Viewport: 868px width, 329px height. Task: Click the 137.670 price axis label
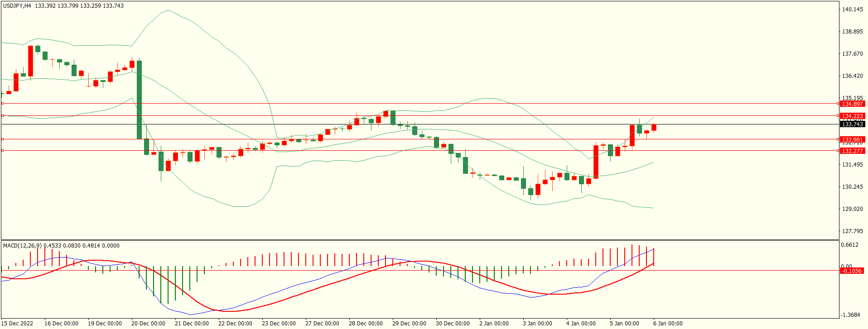point(852,54)
